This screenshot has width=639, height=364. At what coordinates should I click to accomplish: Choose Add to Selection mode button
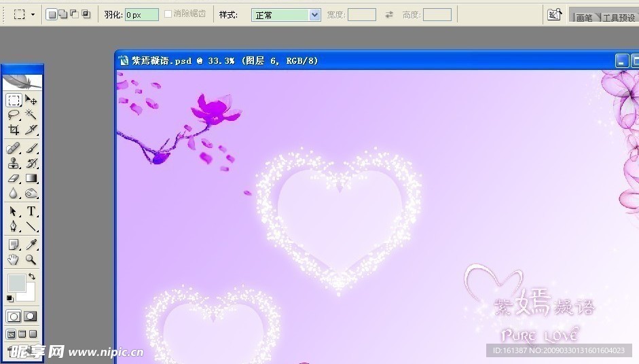coord(62,15)
